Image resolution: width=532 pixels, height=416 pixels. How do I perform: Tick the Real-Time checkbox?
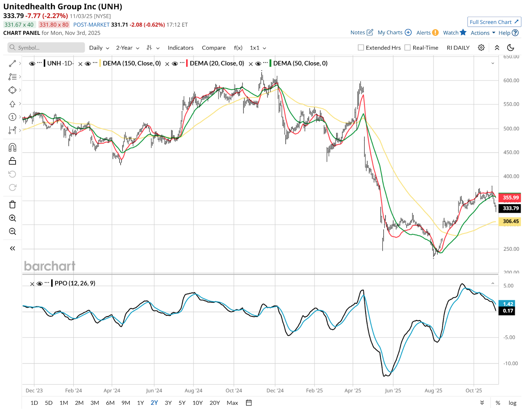pos(407,48)
